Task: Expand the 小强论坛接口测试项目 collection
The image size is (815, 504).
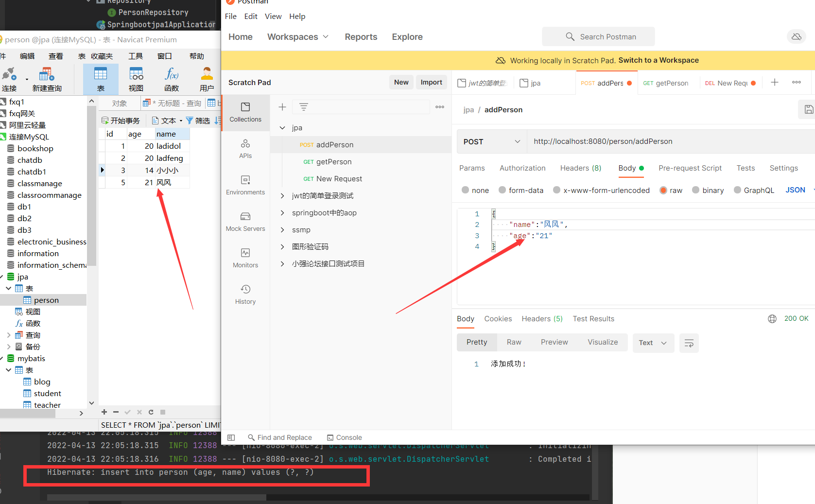Action: click(282, 264)
